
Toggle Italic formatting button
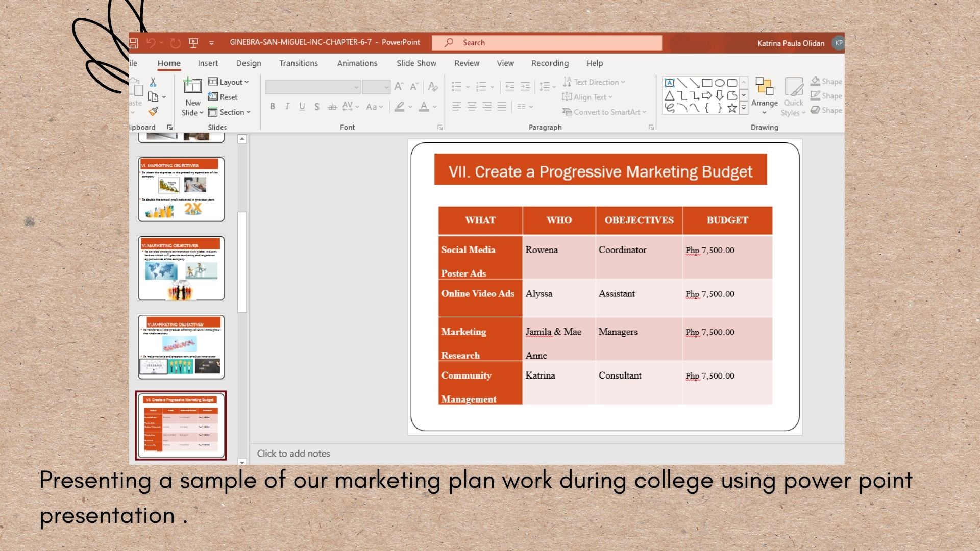click(x=287, y=107)
